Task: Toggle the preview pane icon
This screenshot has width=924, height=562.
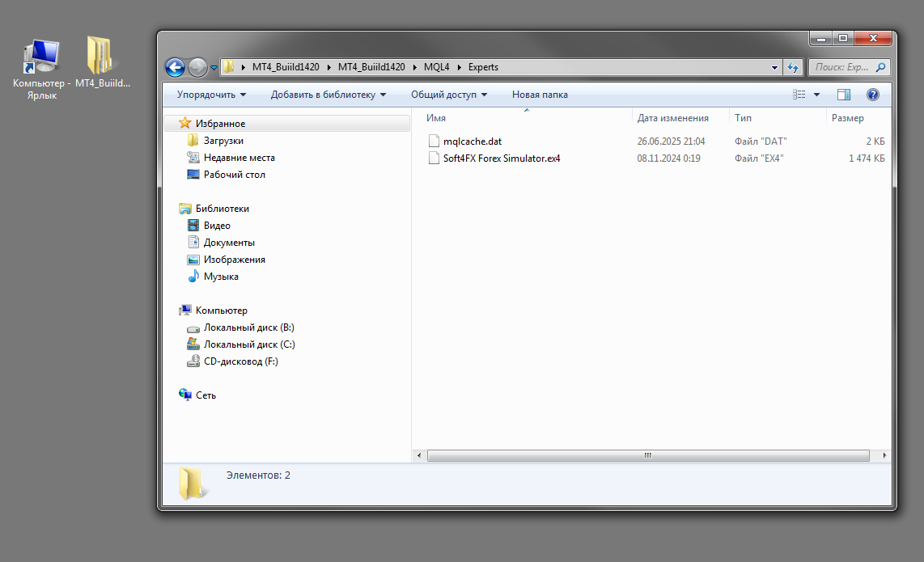Action: pos(844,95)
